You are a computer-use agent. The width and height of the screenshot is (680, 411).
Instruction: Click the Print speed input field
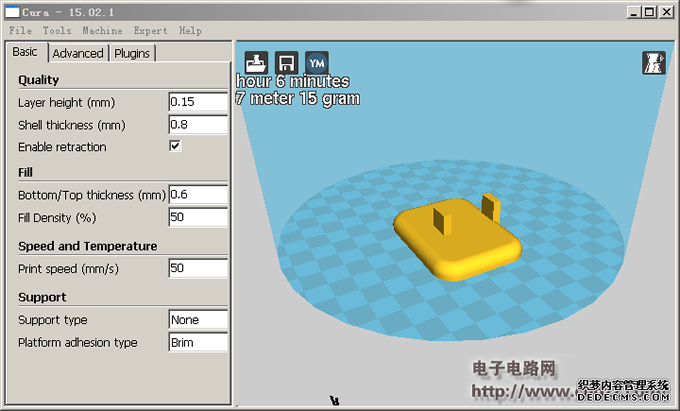[198, 268]
